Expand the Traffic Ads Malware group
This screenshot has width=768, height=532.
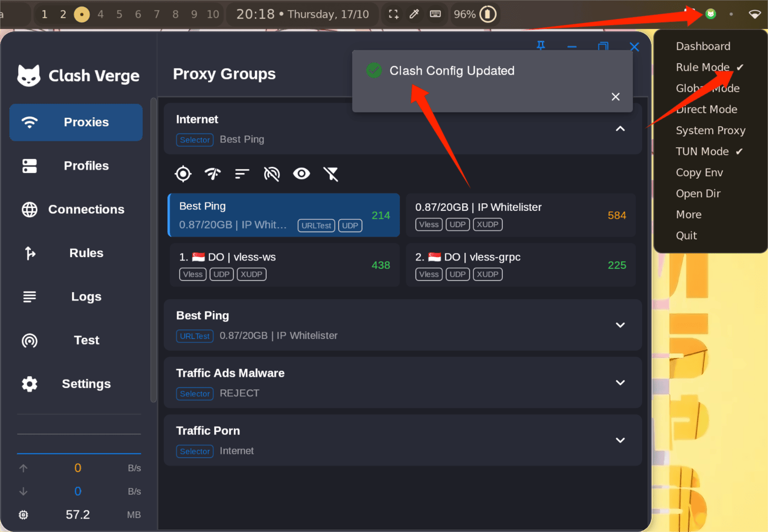(x=620, y=383)
